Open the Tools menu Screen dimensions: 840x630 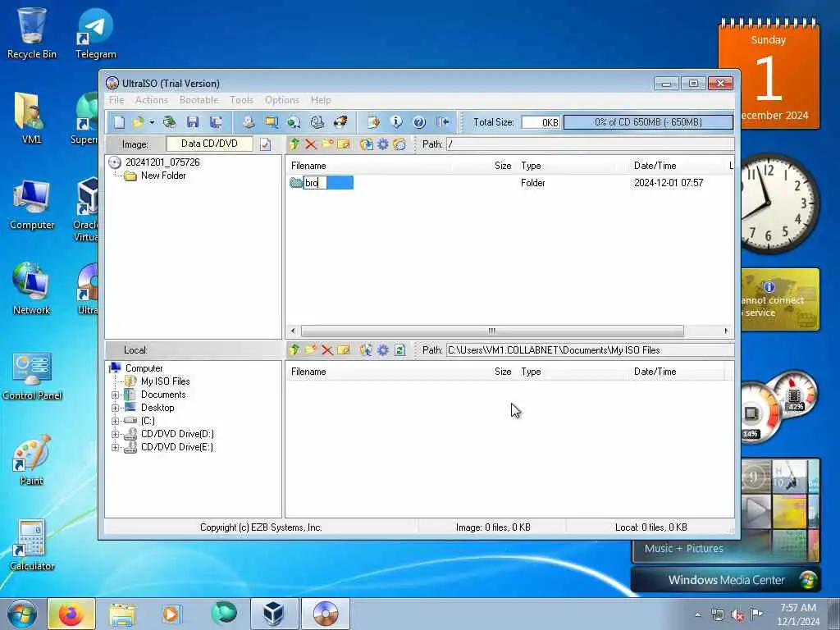(x=241, y=100)
